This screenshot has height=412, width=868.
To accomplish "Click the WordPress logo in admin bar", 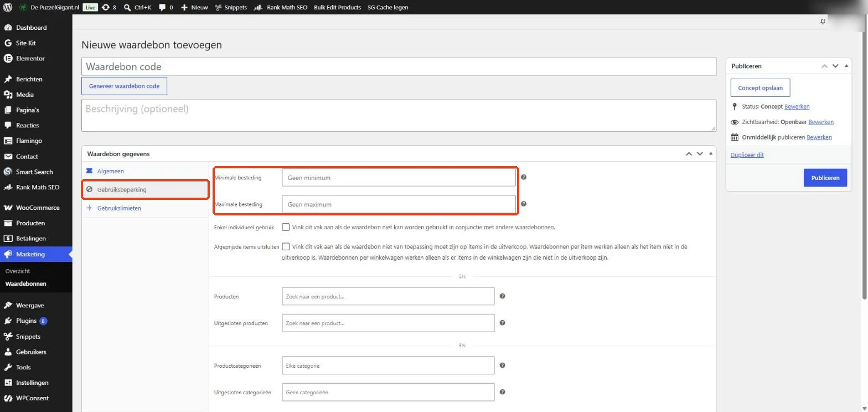I will tap(8, 7).
